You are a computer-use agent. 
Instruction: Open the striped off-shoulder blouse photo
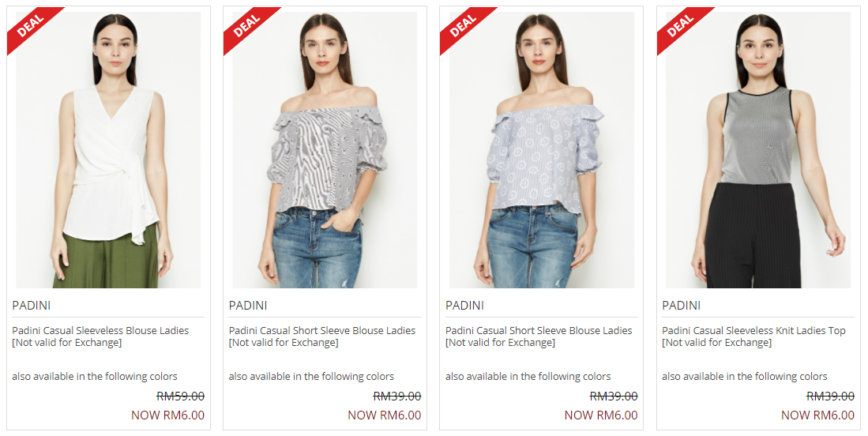pyautogui.click(x=325, y=149)
